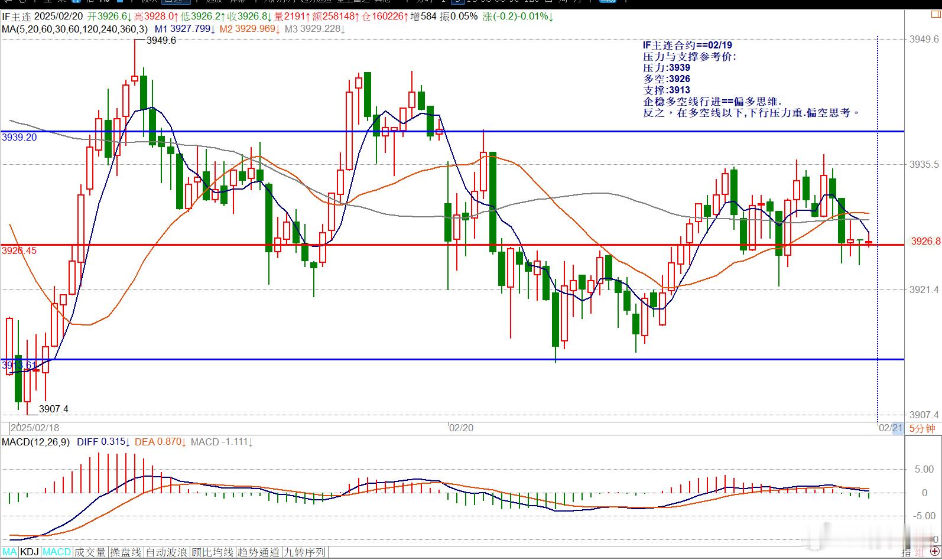The height and width of the screenshot is (560, 942).
Task: Click the 02/20 date marker on time axis
Action: point(461,428)
